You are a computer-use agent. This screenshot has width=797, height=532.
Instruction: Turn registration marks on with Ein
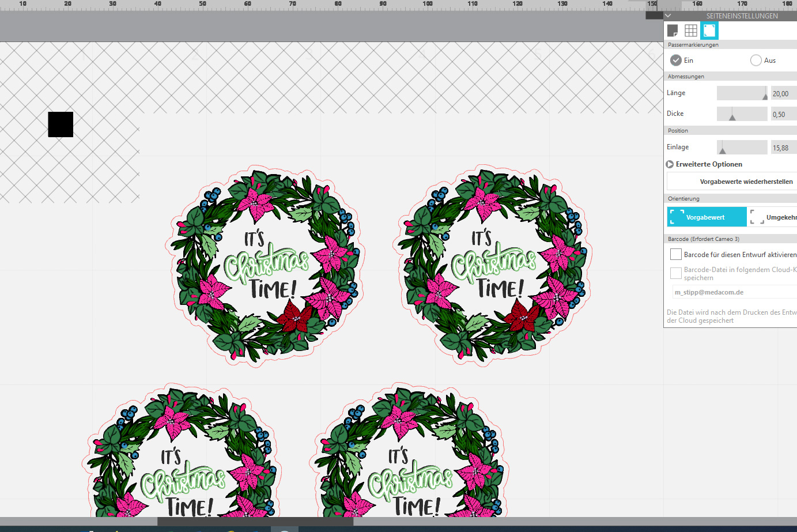(677, 61)
